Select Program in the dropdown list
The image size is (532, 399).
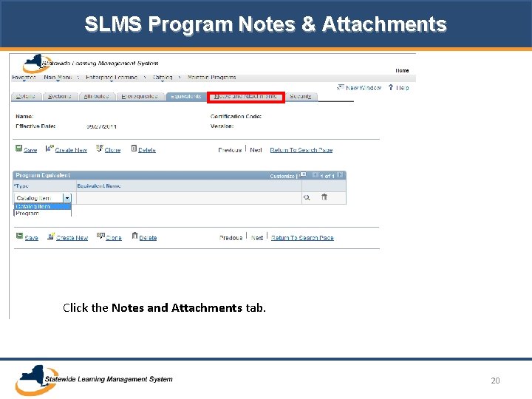42,213
